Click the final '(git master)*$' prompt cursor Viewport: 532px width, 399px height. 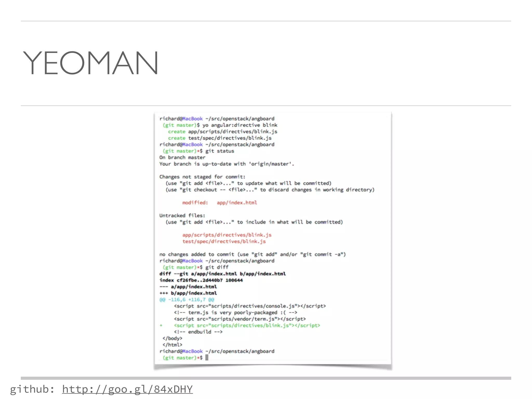click(207, 358)
